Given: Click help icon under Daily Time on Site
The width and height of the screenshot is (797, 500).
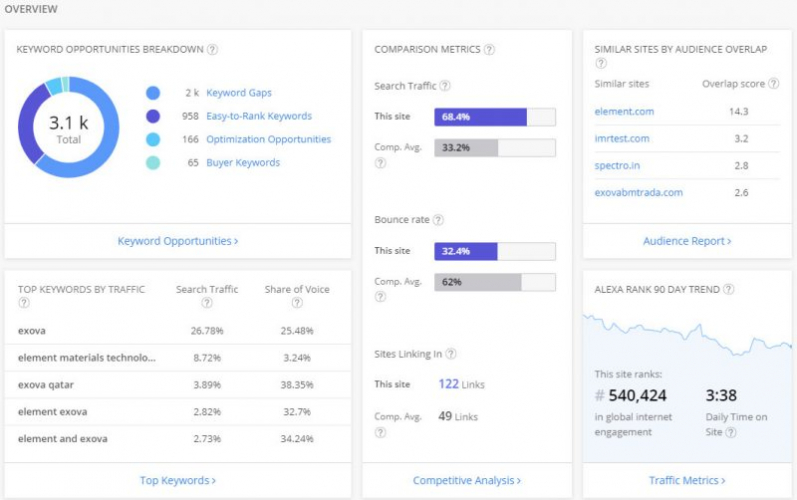Looking at the screenshot, I should (731, 432).
